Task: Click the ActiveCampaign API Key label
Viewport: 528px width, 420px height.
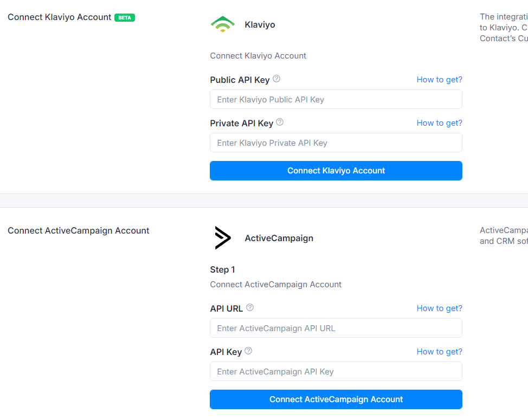Action: click(226, 352)
